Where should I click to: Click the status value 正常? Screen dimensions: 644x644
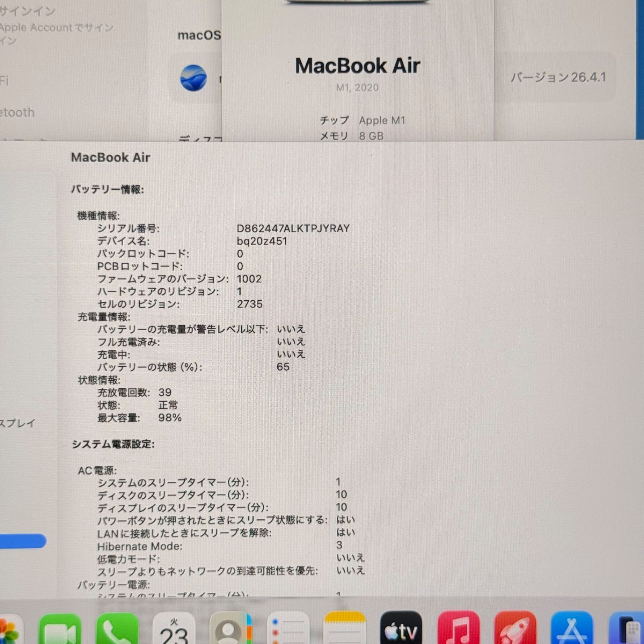click(168, 405)
